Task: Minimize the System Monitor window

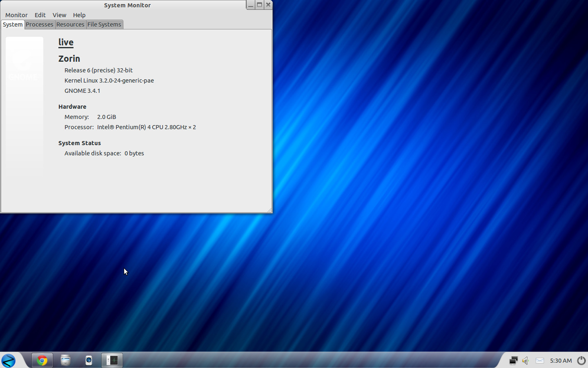Action: click(251, 5)
